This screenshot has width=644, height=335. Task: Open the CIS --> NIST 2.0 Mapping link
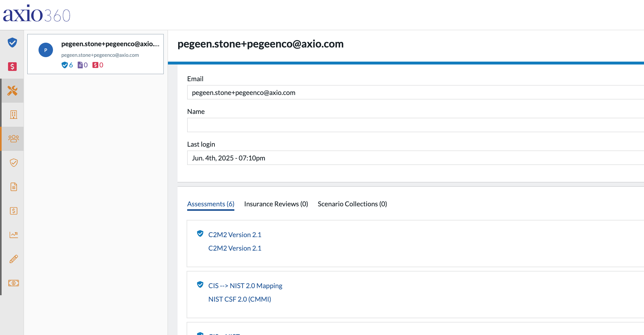245,286
